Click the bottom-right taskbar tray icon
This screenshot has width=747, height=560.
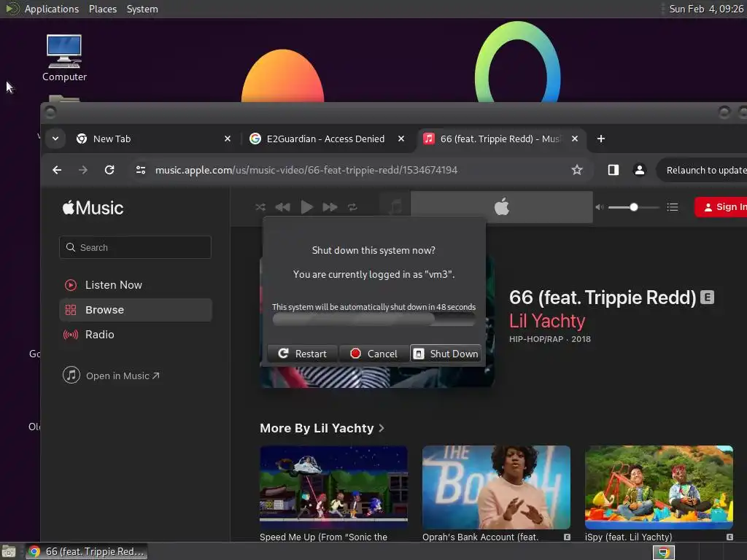click(663, 553)
